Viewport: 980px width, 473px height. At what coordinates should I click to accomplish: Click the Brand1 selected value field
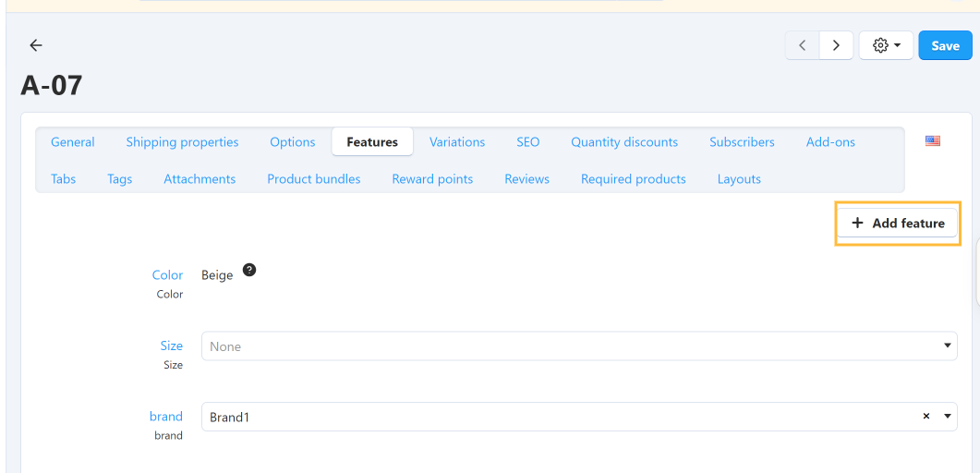(579, 417)
